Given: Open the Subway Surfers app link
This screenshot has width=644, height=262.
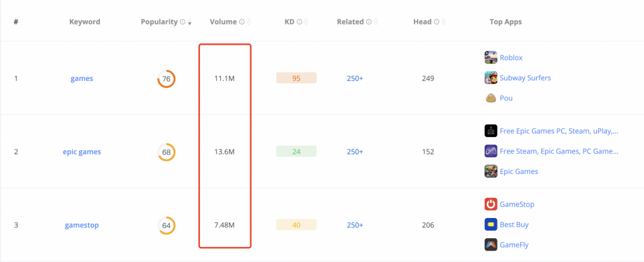Looking at the screenshot, I should coord(525,78).
